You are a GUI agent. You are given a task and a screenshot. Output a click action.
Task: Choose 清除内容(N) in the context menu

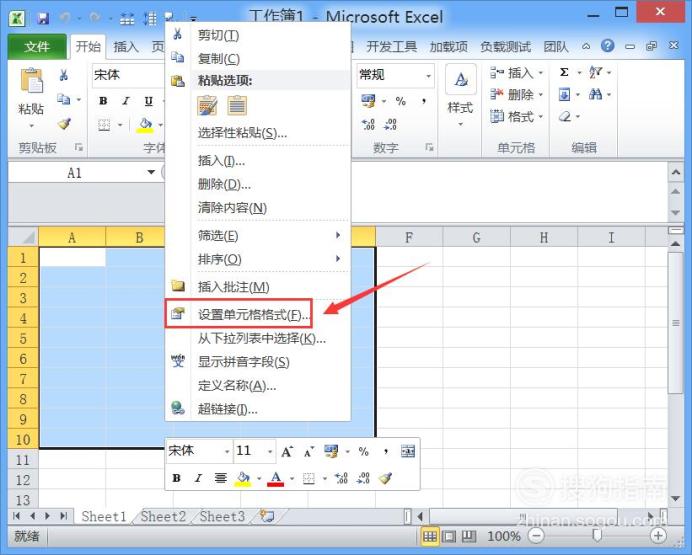pyautogui.click(x=258, y=207)
